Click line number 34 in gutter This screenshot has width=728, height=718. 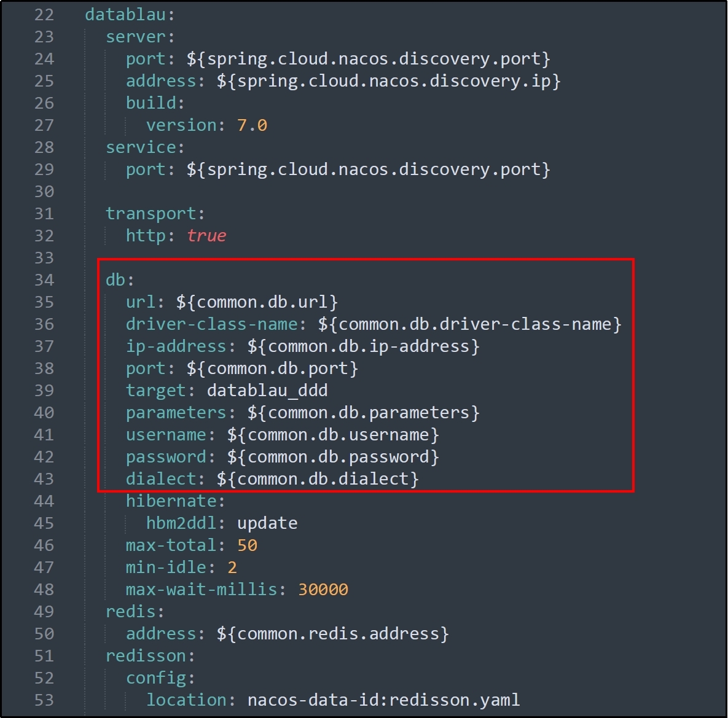pos(44,280)
